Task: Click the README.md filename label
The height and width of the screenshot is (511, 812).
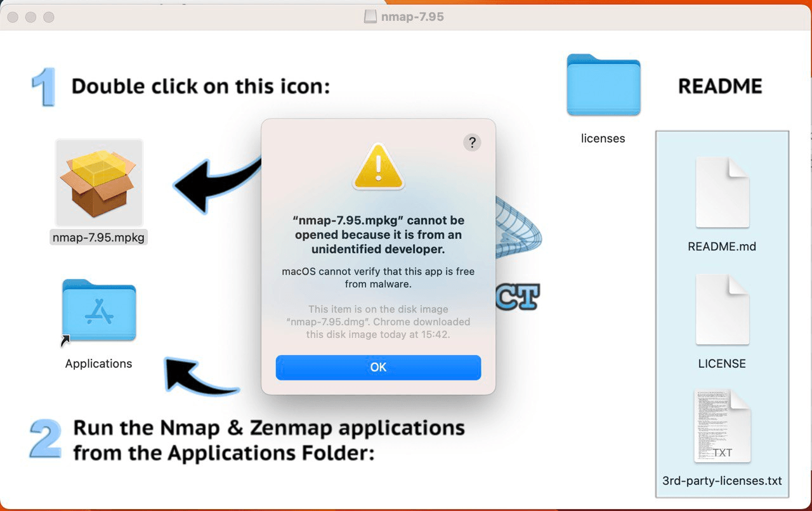Action: pyautogui.click(x=722, y=247)
